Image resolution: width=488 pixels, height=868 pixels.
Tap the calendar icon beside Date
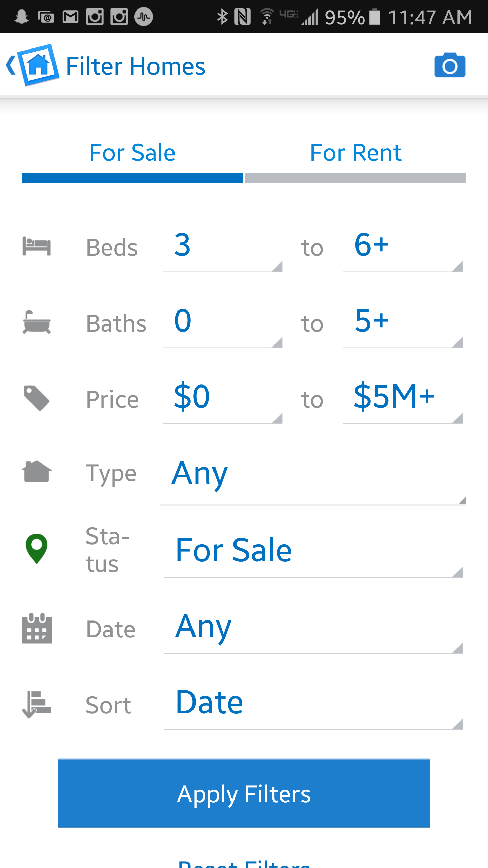pos(37,628)
